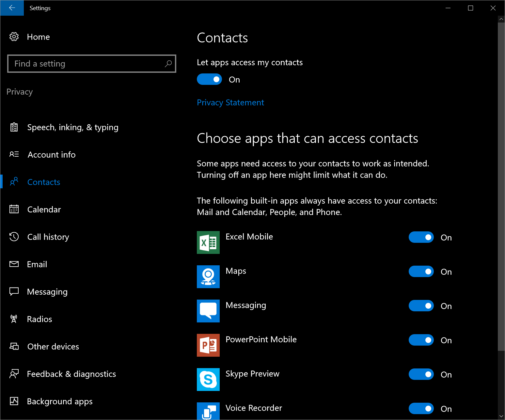Click the Excel Mobile app icon

point(208,242)
